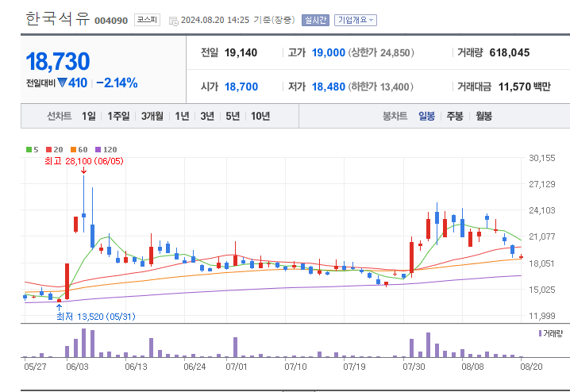Viewport: 570px width, 392px height.
Task: Click the calendar-clock icon beside the date
Action: tap(173, 21)
